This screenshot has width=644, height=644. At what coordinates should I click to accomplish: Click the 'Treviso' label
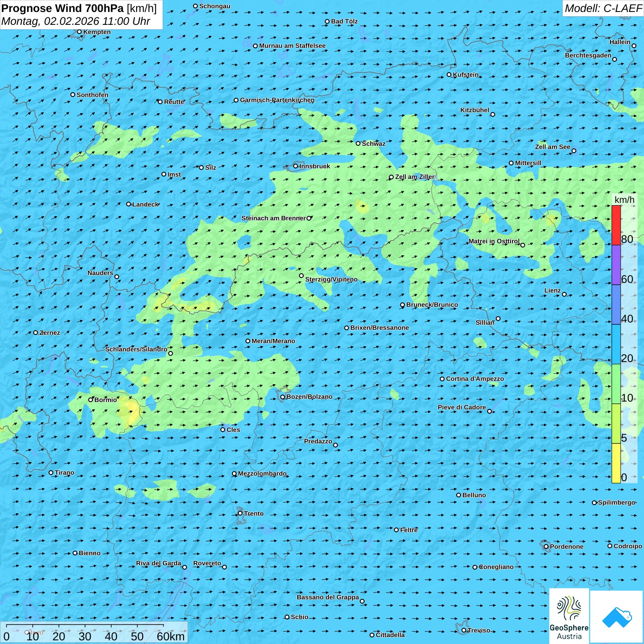tap(479, 630)
